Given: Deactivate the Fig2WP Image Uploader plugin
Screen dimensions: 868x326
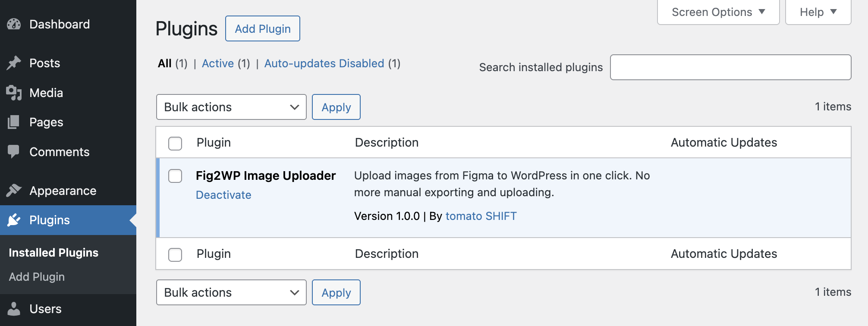Looking at the screenshot, I should (x=223, y=195).
